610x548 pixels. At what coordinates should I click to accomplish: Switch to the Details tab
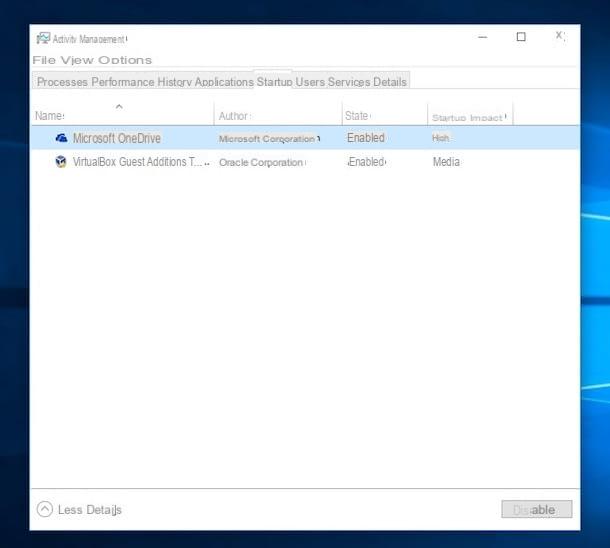390,82
